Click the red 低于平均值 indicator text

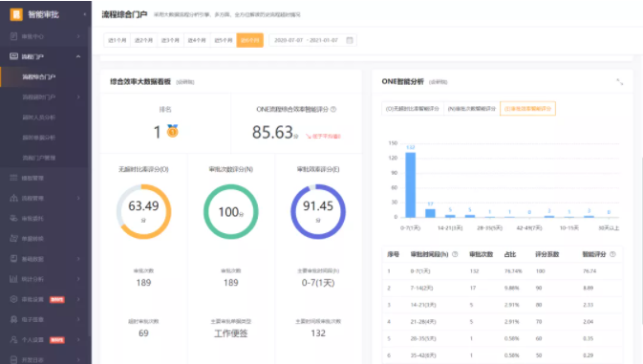click(x=327, y=136)
